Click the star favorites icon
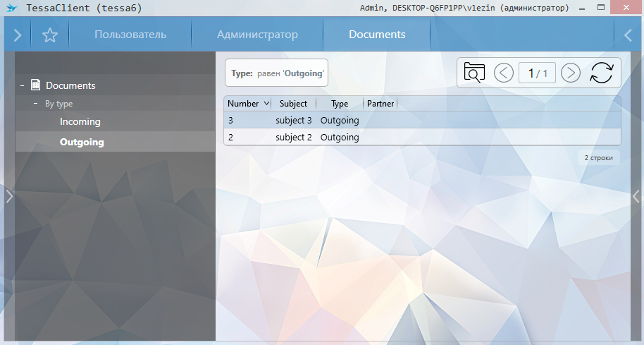This screenshot has width=644, height=345. (x=49, y=35)
